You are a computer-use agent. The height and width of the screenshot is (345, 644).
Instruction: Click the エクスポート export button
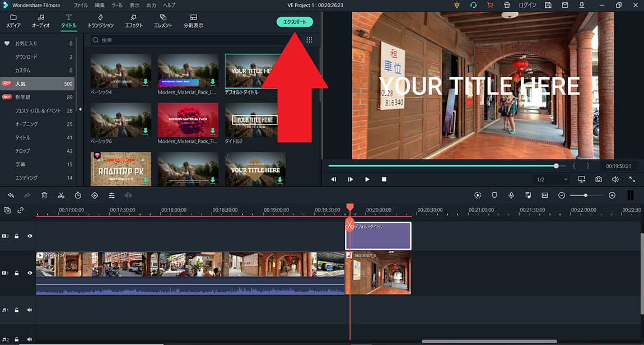pyautogui.click(x=295, y=22)
